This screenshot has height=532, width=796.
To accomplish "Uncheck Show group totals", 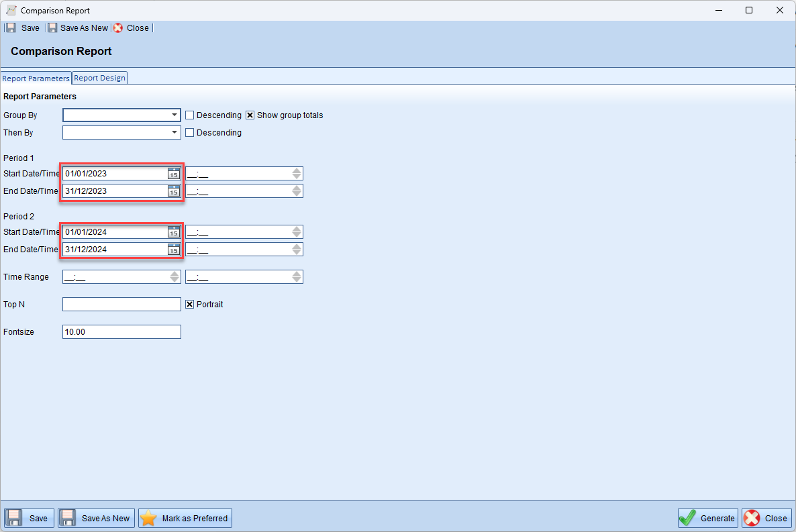I will click(250, 115).
